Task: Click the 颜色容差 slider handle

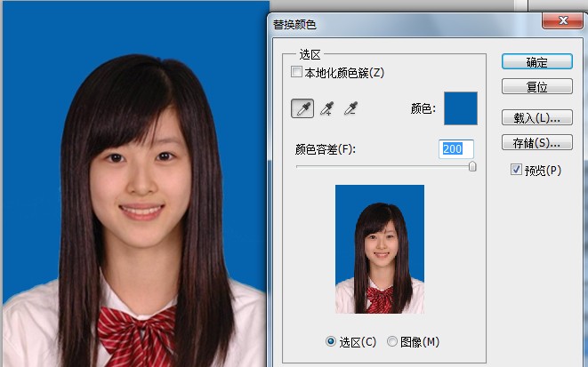Action: (472, 166)
